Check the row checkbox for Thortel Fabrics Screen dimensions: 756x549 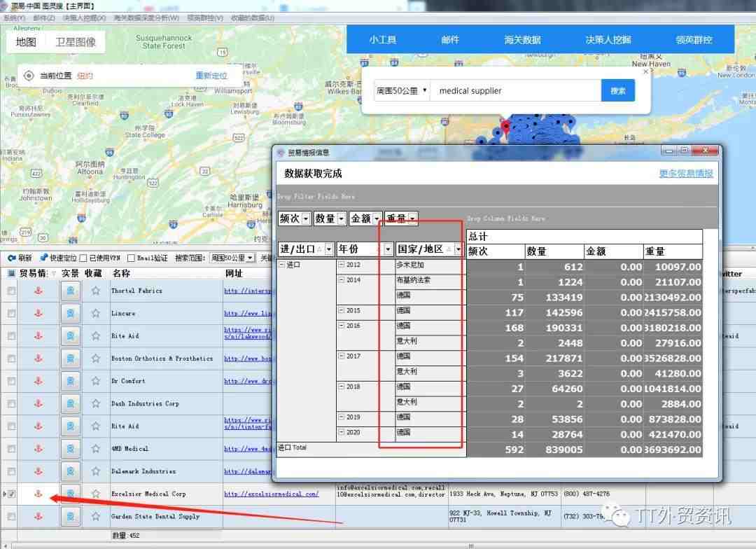pos(12,291)
